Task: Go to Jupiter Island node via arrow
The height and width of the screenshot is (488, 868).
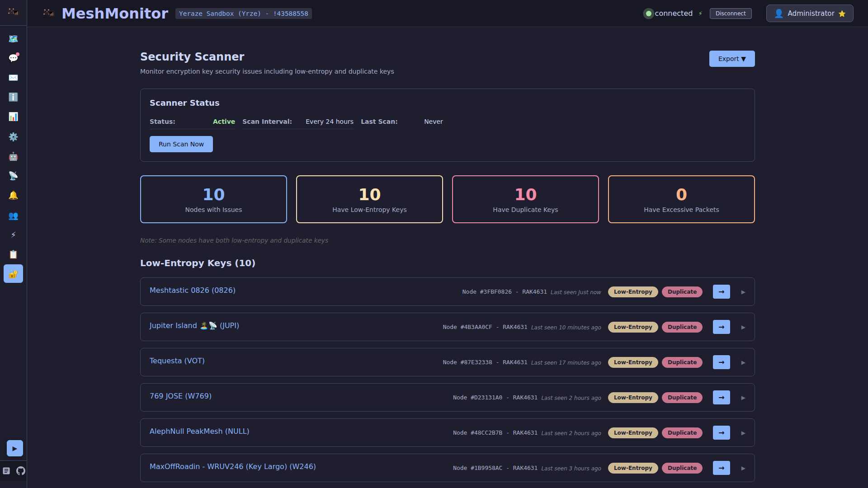Action: (x=721, y=327)
